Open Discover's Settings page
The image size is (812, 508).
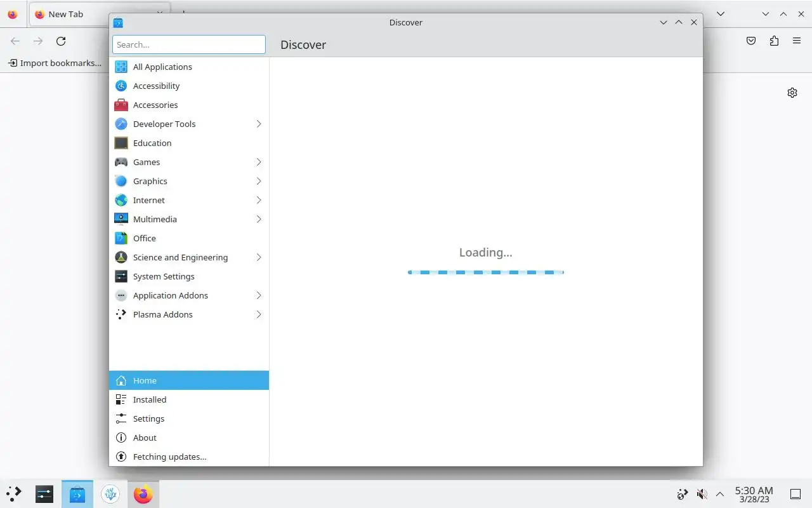click(189, 418)
